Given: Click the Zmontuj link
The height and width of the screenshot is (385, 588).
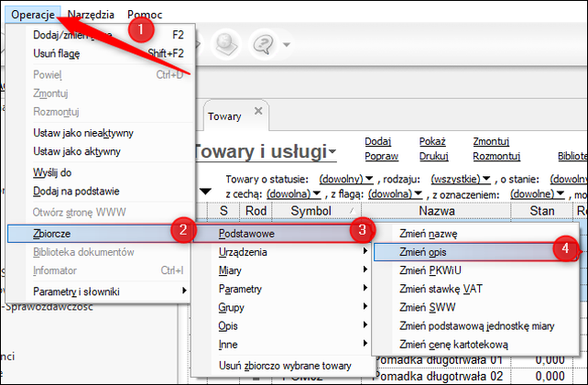Looking at the screenshot, I should coord(491,141).
